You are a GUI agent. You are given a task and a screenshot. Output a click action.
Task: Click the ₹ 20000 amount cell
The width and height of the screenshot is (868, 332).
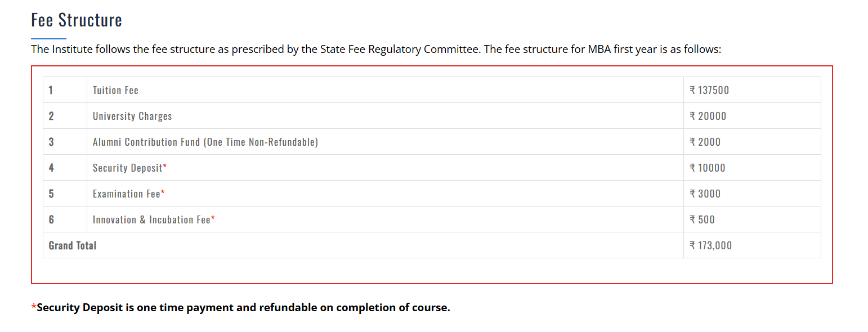708,116
